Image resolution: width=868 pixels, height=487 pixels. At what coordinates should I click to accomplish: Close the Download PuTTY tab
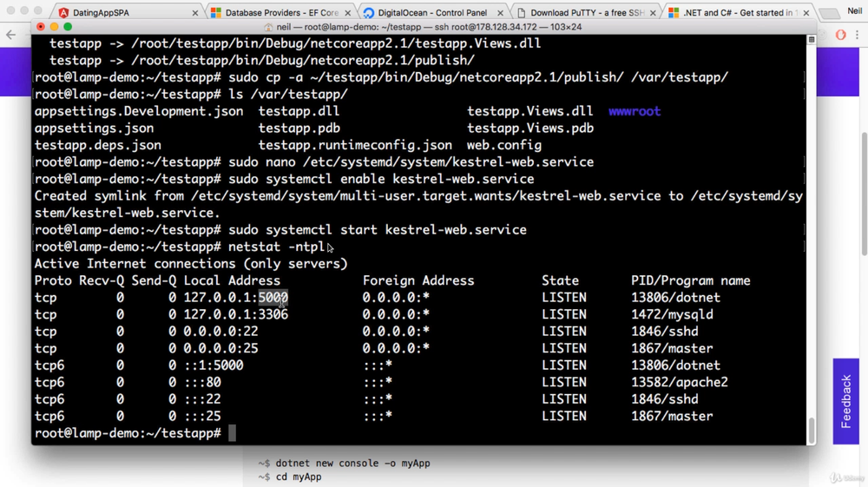pyautogui.click(x=654, y=13)
